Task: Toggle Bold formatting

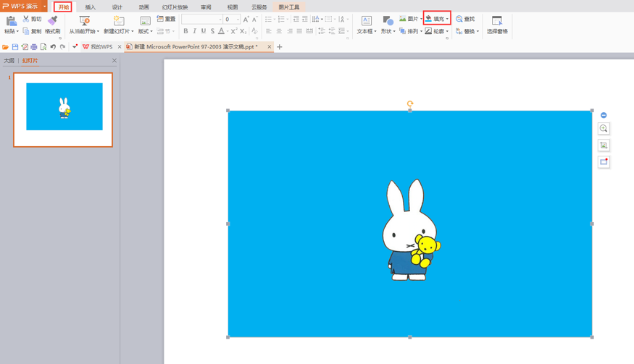Action: (x=185, y=31)
